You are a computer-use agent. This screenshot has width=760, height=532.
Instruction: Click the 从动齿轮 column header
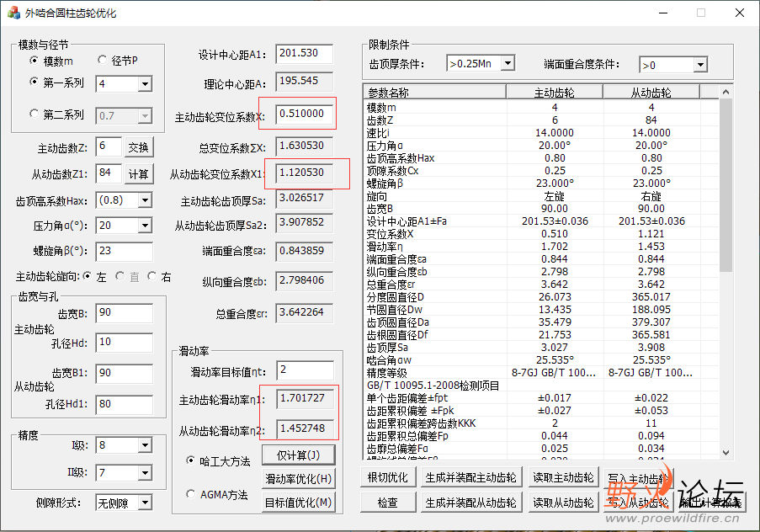pos(651,92)
